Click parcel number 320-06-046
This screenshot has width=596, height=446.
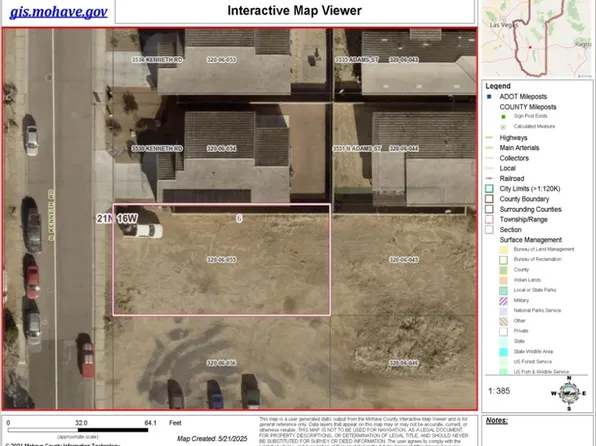tap(404, 363)
